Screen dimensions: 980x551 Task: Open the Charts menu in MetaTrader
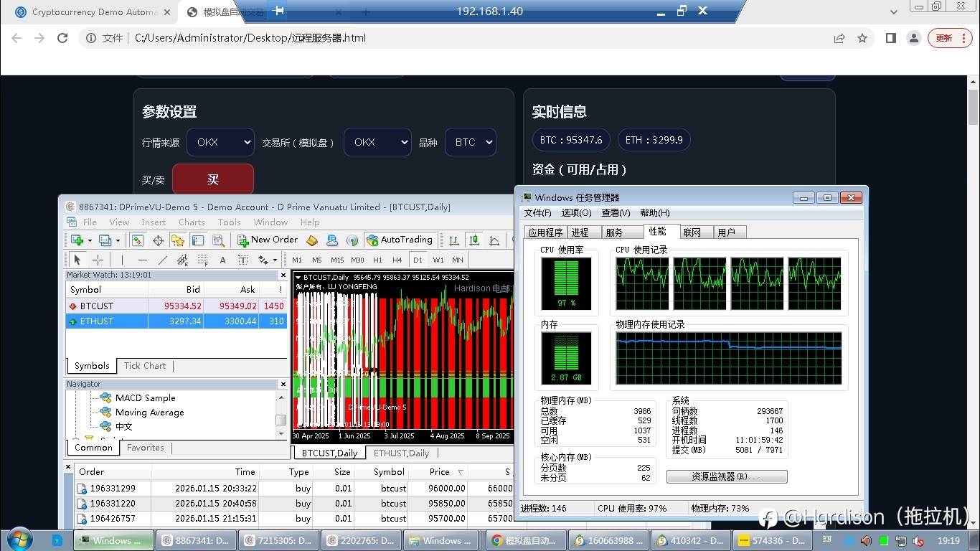tap(192, 222)
